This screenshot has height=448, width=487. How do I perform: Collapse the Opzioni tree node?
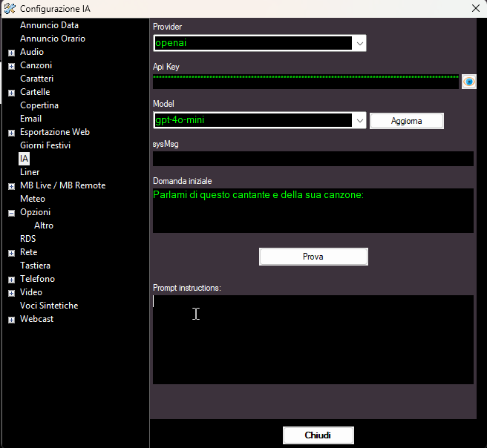pos(11,213)
